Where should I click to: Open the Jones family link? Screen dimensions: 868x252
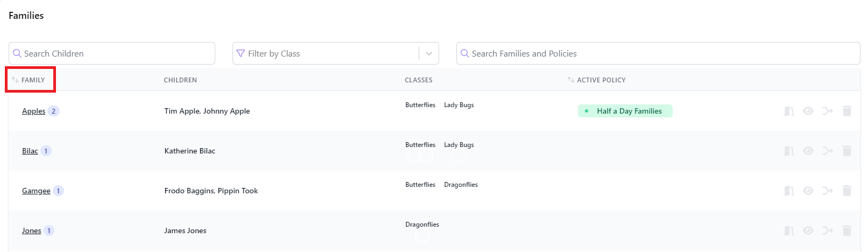click(32, 230)
